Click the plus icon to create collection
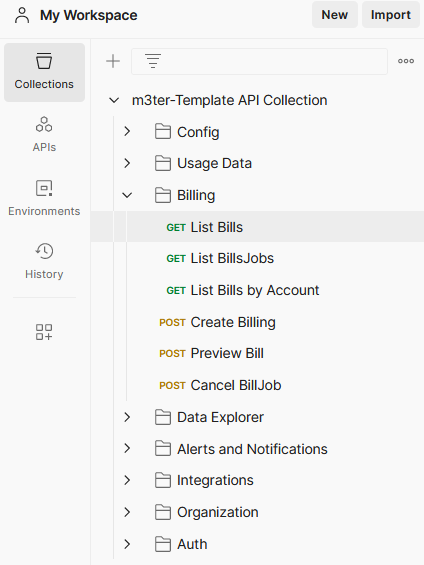The width and height of the screenshot is (424, 565). [x=113, y=61]
